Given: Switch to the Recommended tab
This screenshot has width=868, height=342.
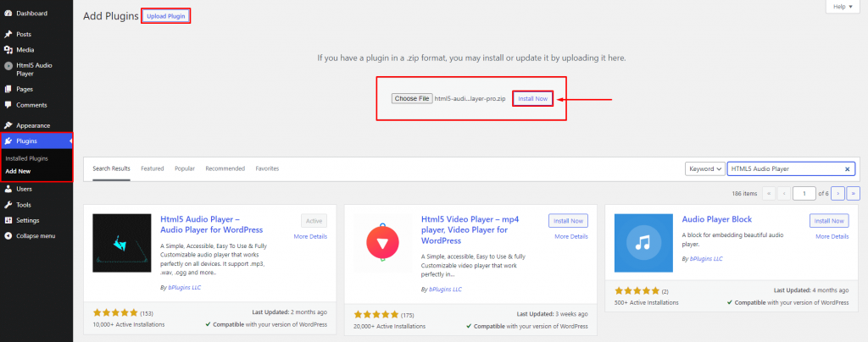Looking at the screenshot, I should (x=225, y=169).
